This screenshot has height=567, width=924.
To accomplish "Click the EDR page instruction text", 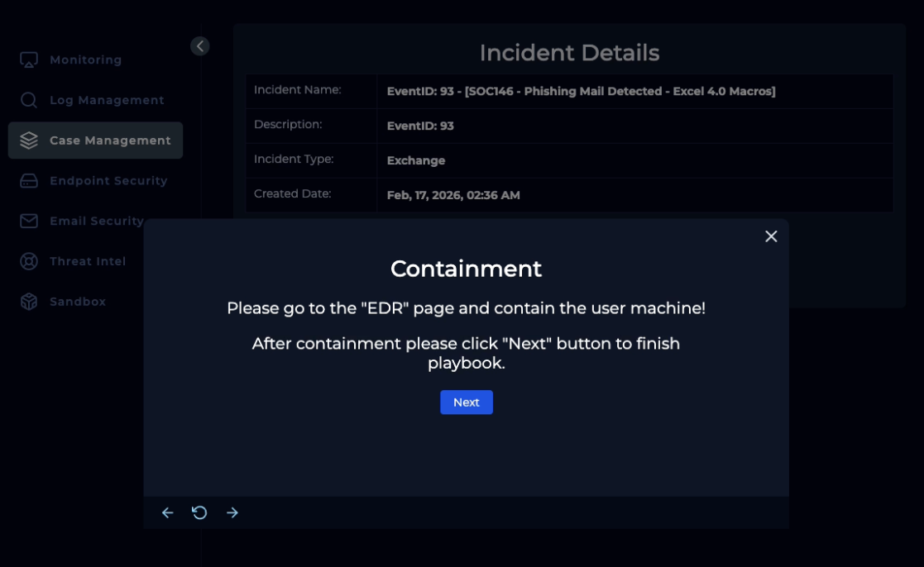I will [x=466, y=308].
